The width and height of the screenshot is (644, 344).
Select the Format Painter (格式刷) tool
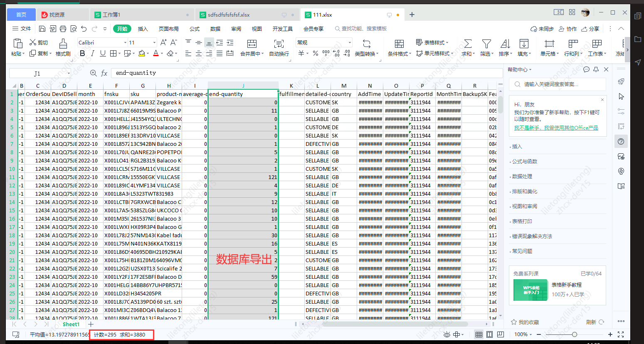click(x=63, y=47)
